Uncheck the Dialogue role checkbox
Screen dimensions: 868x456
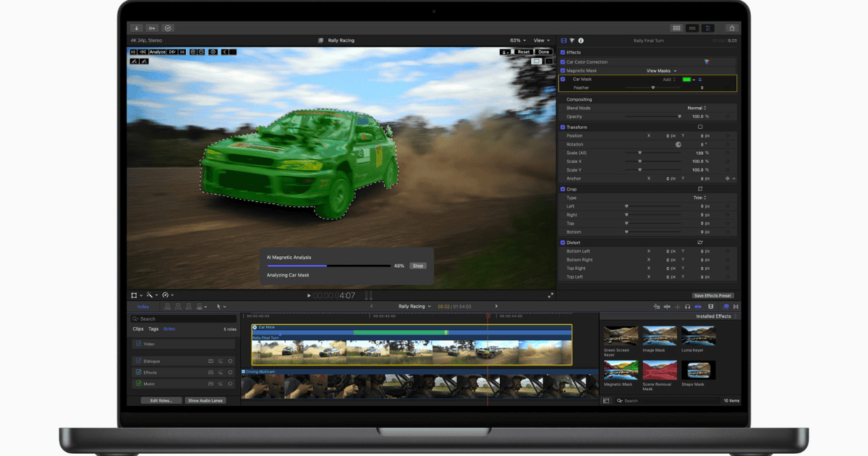point(138,360)
